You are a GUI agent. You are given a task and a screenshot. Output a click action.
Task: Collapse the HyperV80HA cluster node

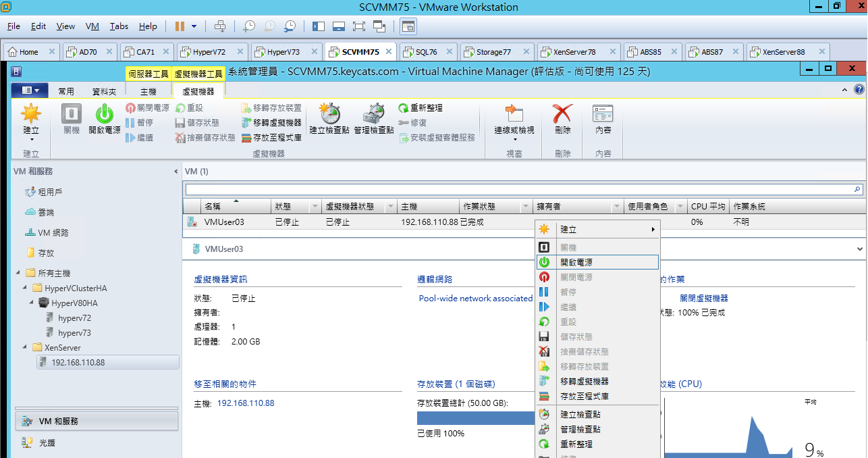(32, 303)
